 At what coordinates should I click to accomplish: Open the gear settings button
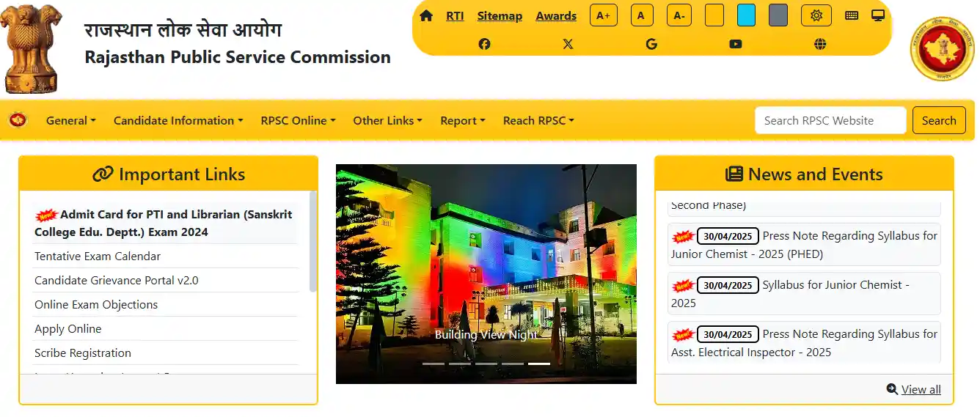point(816,15)
